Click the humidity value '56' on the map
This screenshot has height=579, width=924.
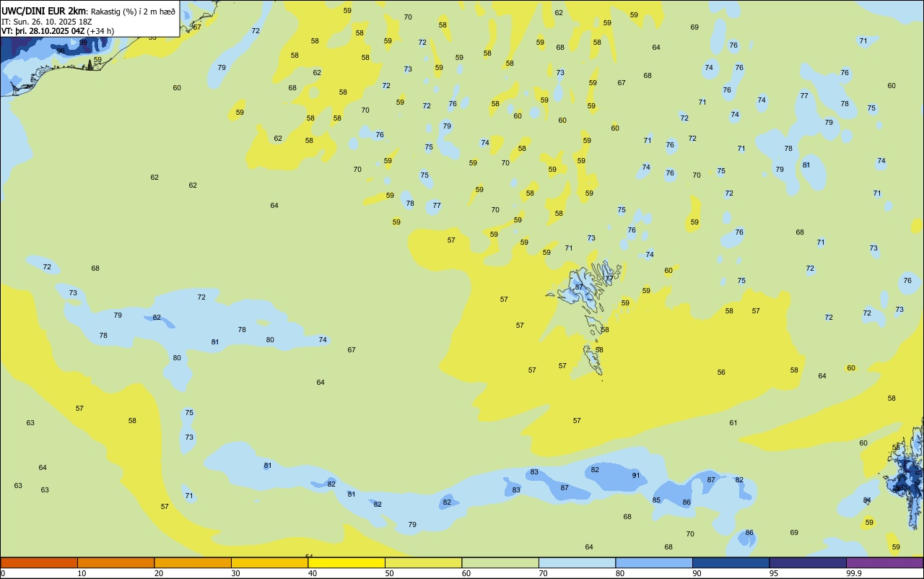[x=721, y=372]
